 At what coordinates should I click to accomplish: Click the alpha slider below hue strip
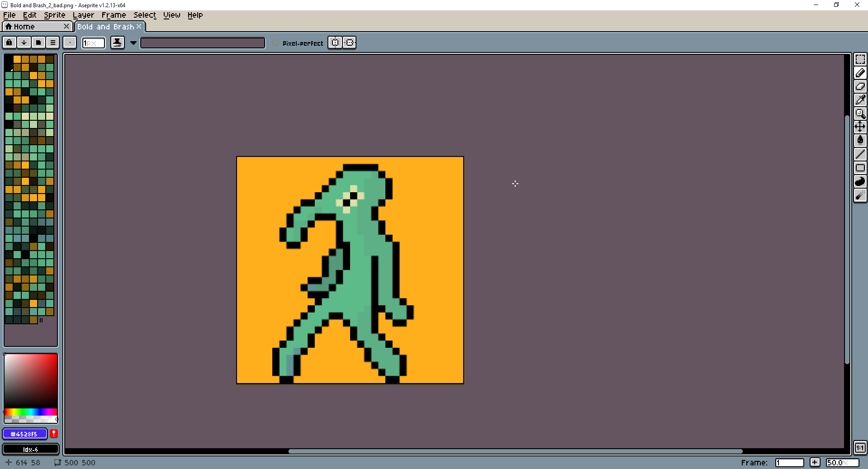click(x=31, y=419)
